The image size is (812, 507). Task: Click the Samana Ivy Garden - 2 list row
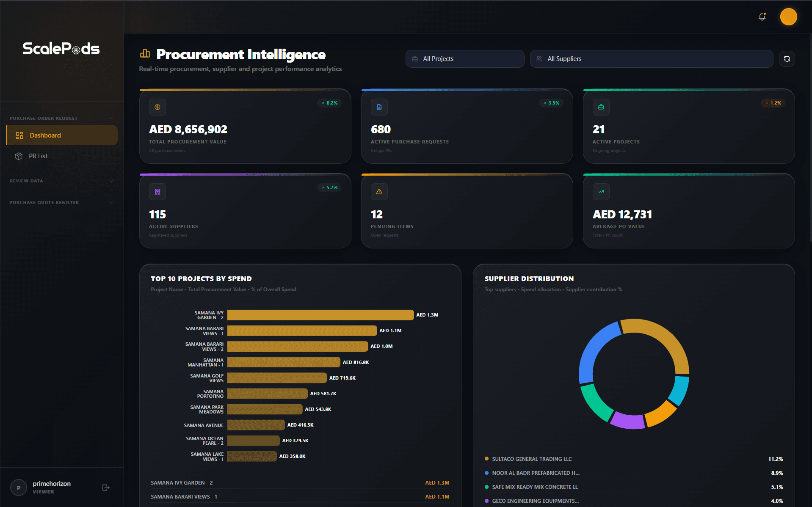[300, 482]
